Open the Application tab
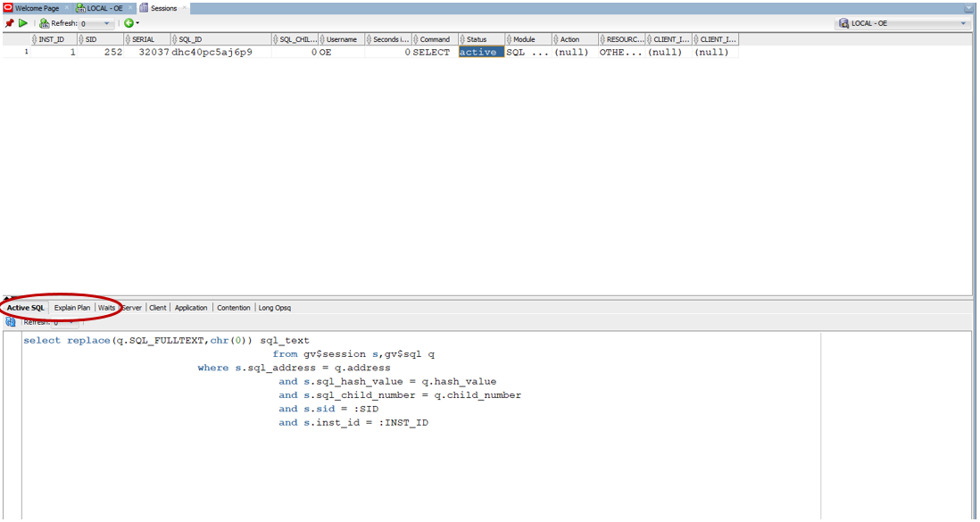 (191, 308)
